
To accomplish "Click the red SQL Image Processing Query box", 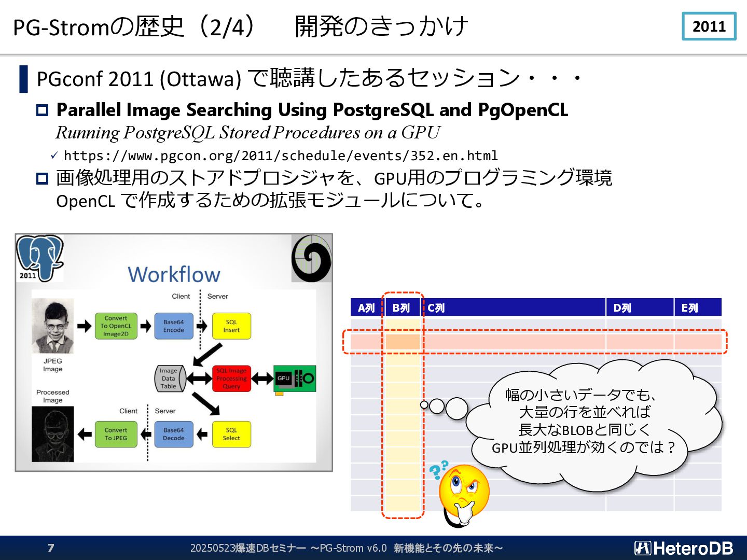I will tap(231, 379).
